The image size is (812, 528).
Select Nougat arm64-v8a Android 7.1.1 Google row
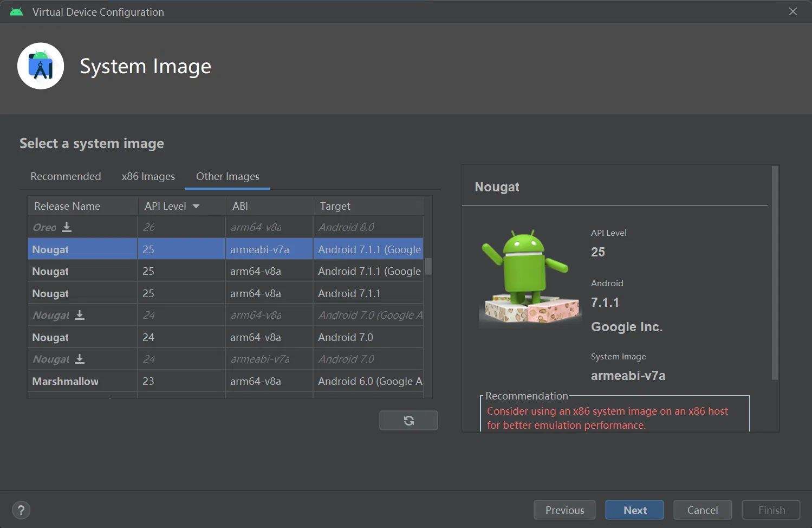[x=225, y=271]
